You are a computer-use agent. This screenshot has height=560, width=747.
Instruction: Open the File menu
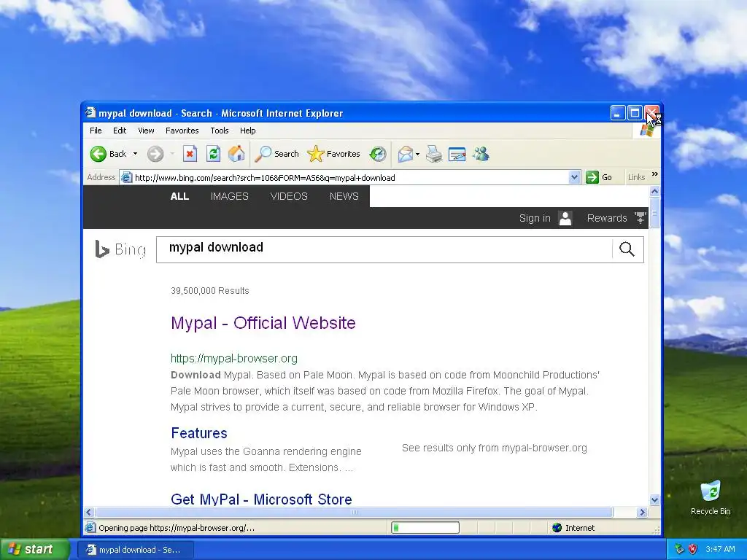click(x=96, y=131)
